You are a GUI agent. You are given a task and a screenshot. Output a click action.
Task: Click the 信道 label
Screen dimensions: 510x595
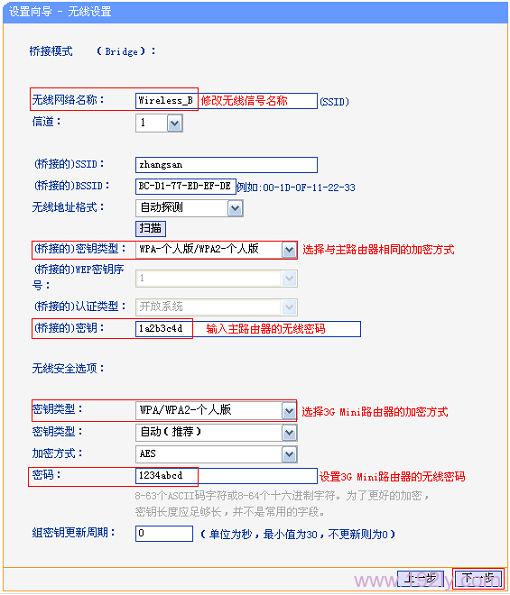pos(46,122)
